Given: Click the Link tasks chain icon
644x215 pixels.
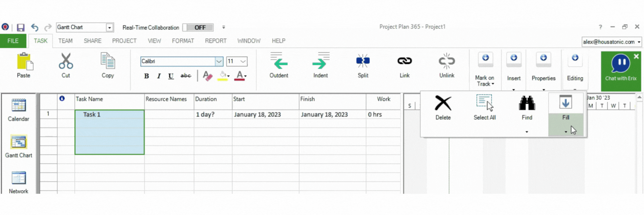Looking at the screenshot, I should tap(404, 61).
